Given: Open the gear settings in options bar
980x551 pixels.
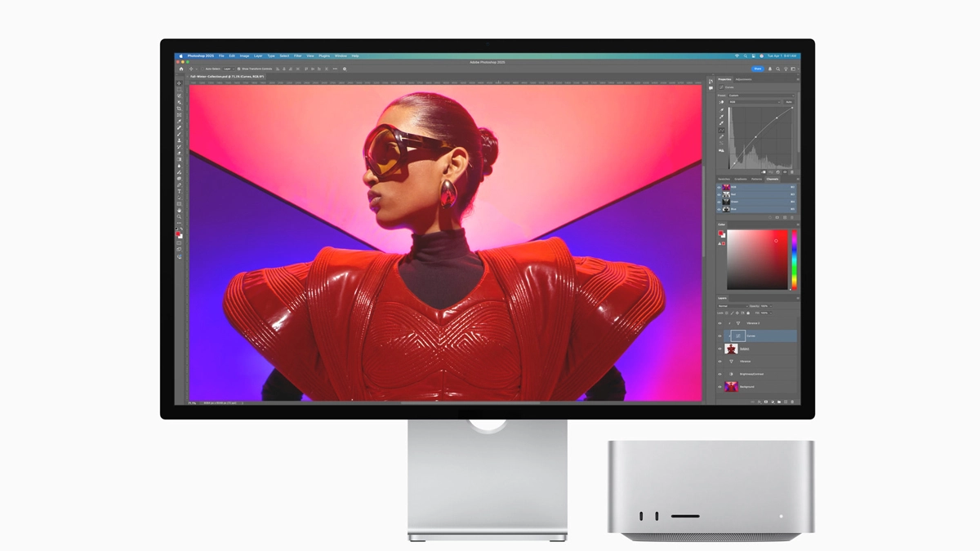Looking at the screenshot, I should pyautogui.click(x=345, y=69).
